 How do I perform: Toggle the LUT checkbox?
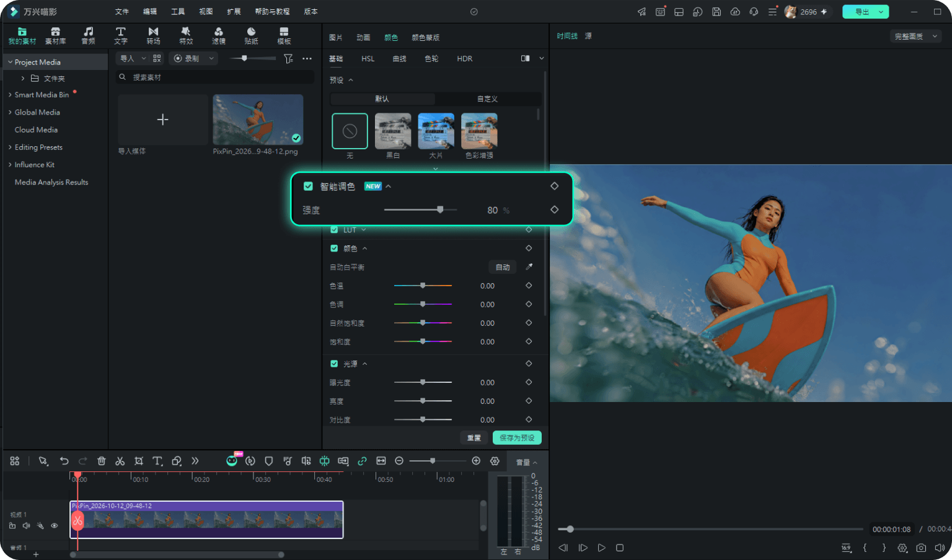coord(334,230)
